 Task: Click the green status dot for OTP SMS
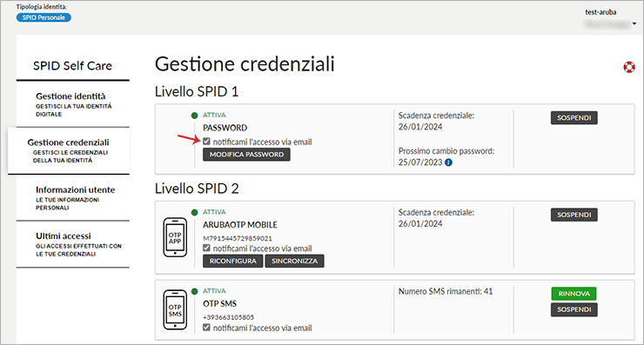(194, 291)
